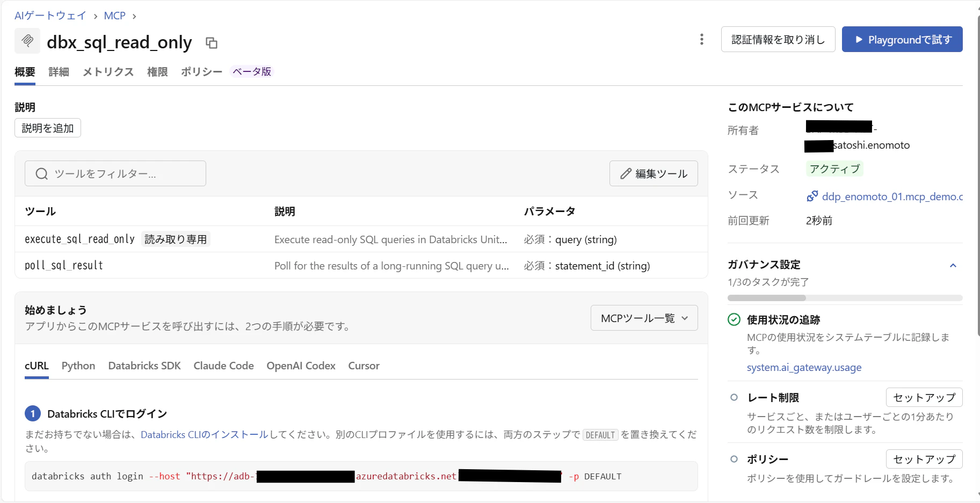Screen dimensions: 980x503
Task: Switch to the 概要 tab
Action: point(25,72)
